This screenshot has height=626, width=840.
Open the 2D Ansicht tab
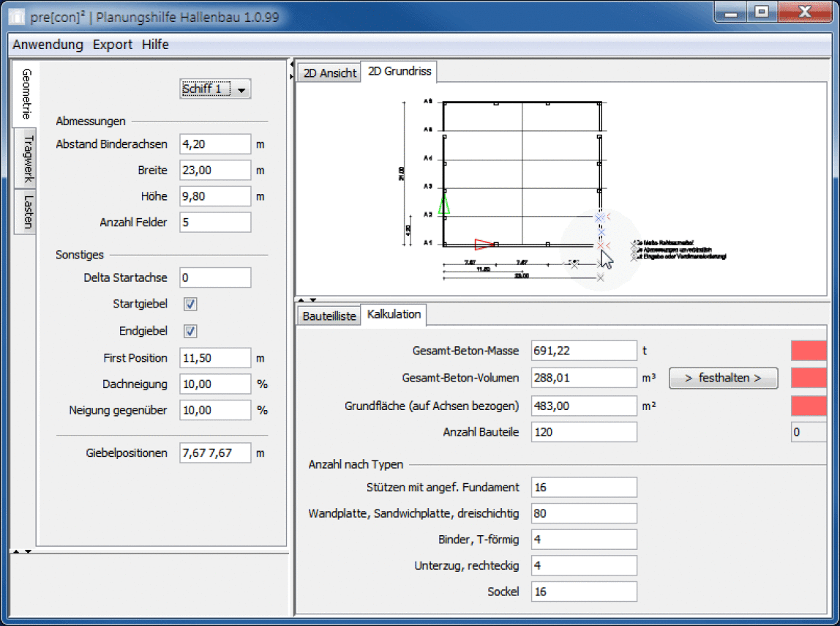pyautogui.click(x=329, y=73)
